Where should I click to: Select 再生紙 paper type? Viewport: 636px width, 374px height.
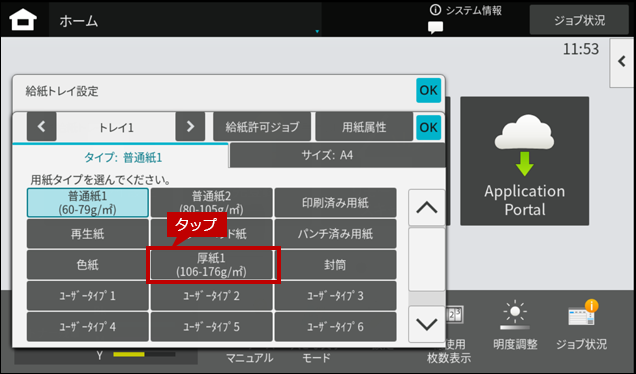point(88,234)
